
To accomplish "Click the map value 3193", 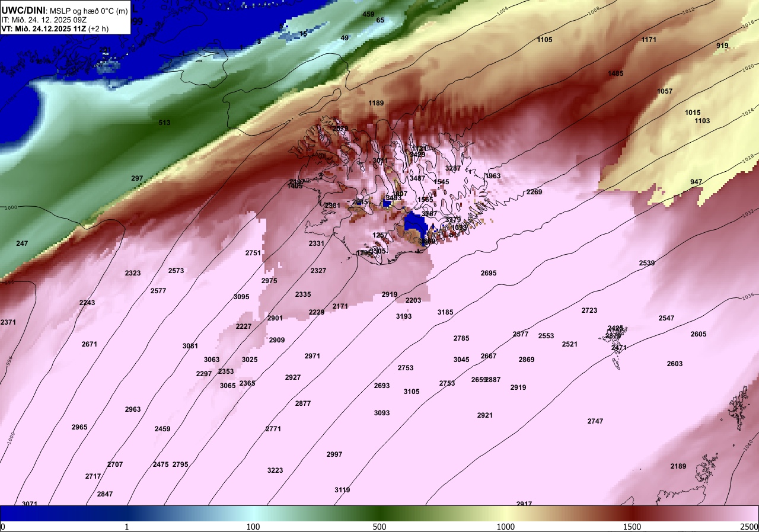I will coord(404,316).
